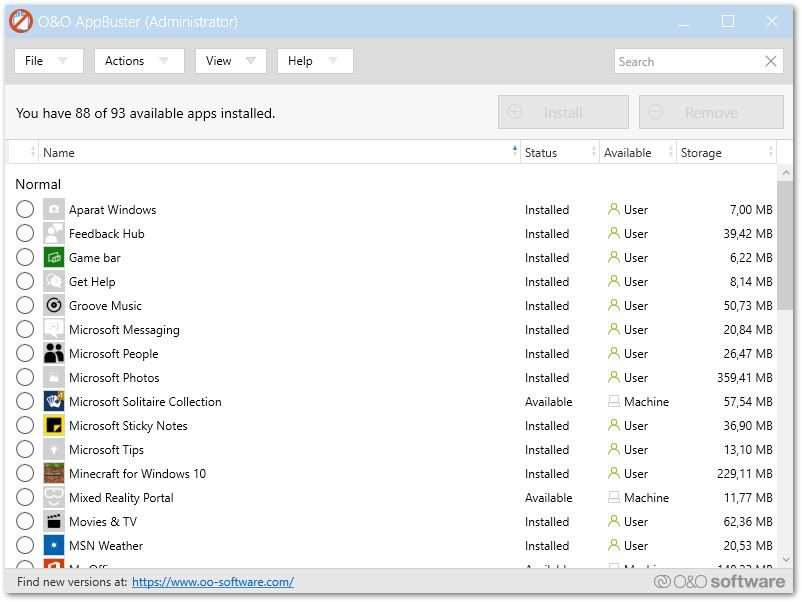Click the user icon in Minecraft row

[613, 474]
